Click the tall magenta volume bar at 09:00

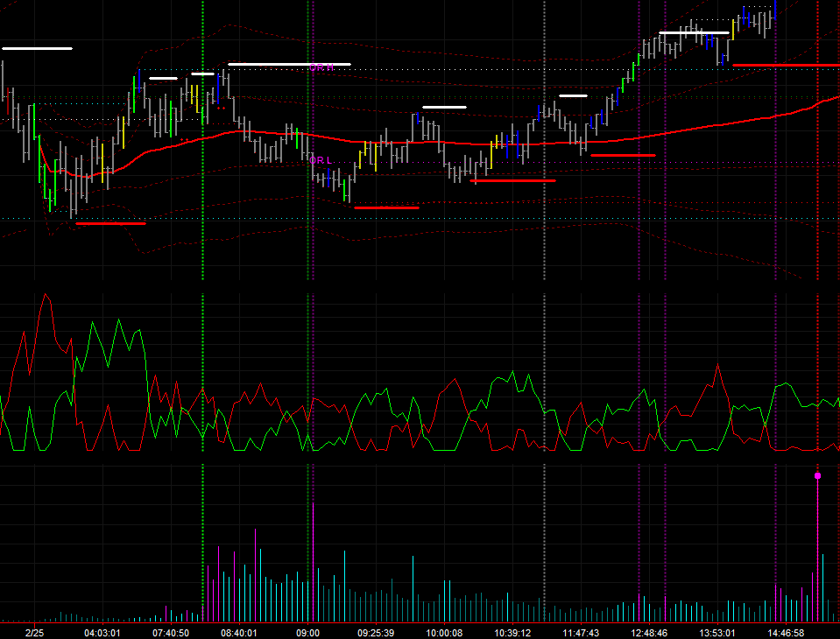pyautogui.click(x=313, y=560)
